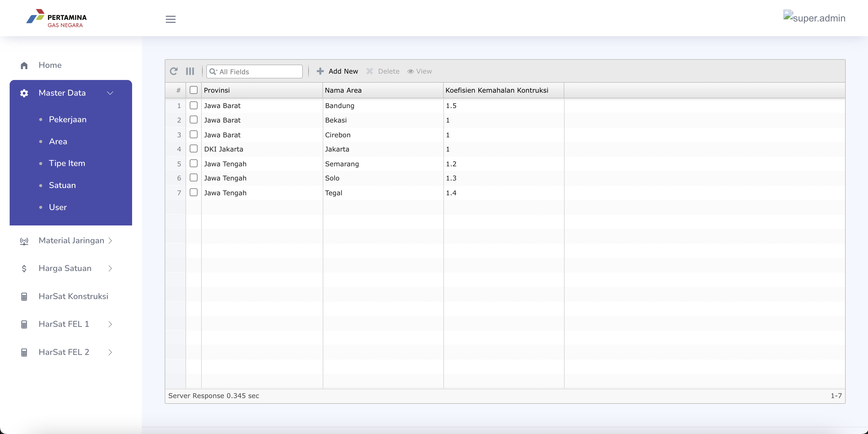
Task: Click the Add New button
Action: pyautogui.click(x=337, y=71)
